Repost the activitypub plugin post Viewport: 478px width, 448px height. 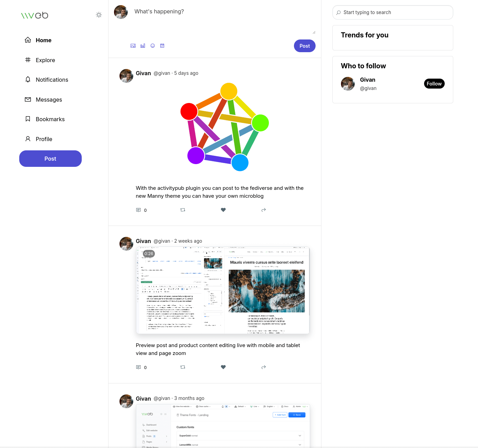183,210
